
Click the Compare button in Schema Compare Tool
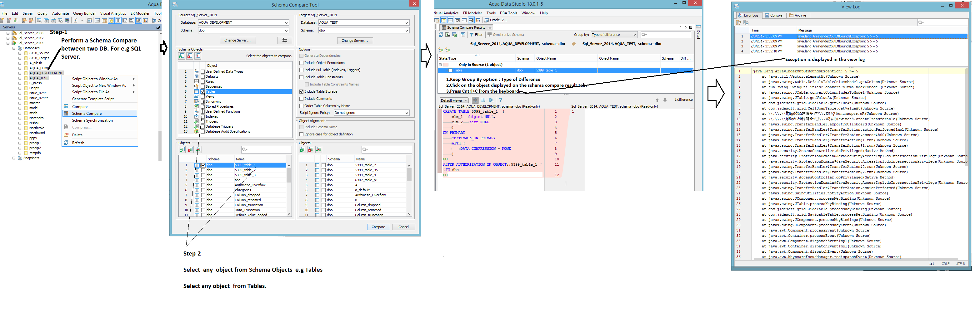pyautogui.click(x=378, y=227)
